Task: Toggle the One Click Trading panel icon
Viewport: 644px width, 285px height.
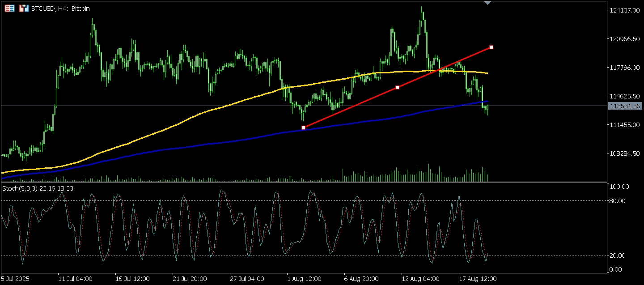Action: click(x=24, y=8)
